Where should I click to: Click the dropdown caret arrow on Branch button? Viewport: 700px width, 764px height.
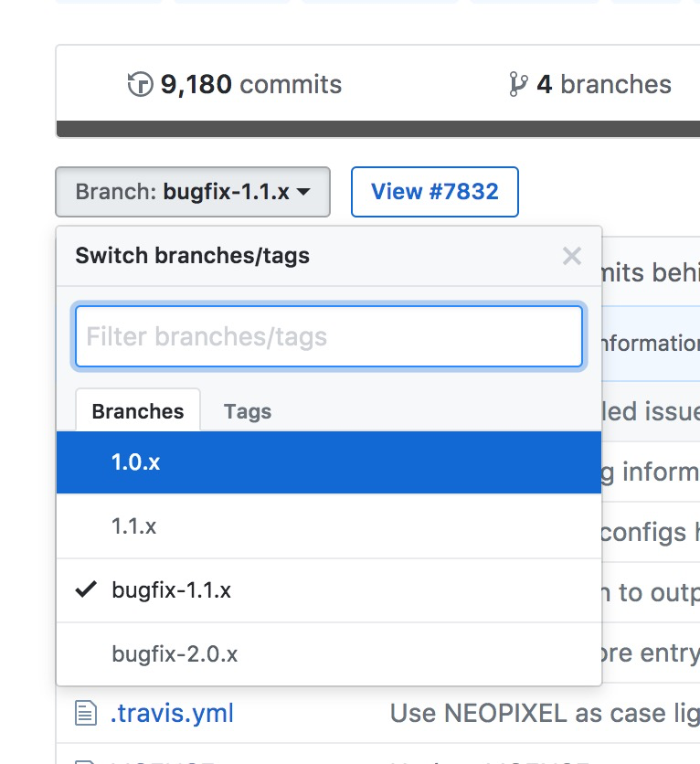[x=303, y=192]
